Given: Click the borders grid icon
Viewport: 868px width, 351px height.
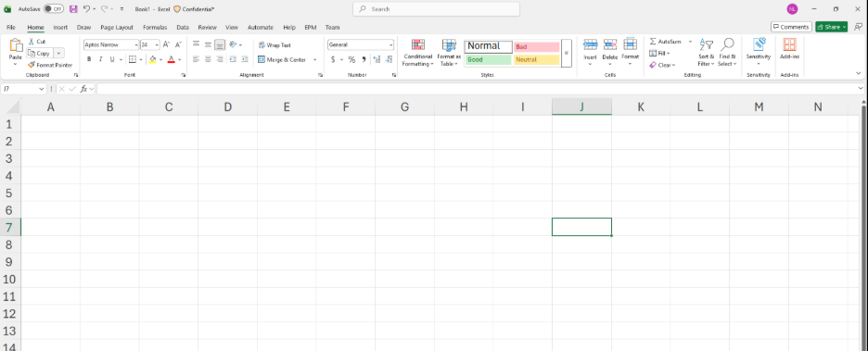Looking at the screenshot, I should pyautogui.click(x=133, y=59).
